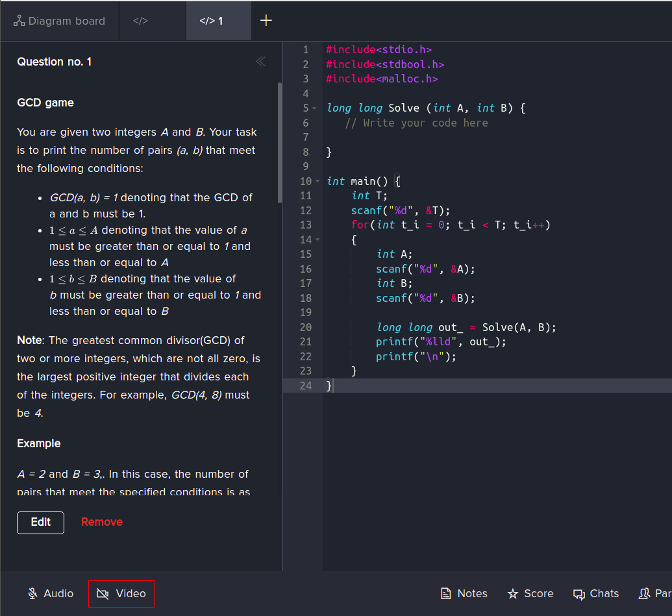The image size is (672, 616).
Task: Fold the Solve function at line 5
Action: click(315, 108)
